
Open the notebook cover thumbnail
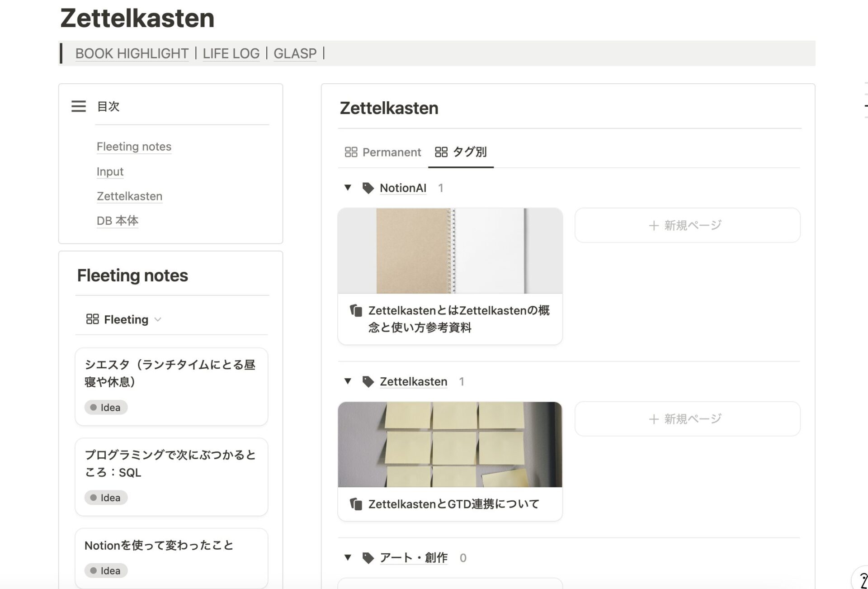click(x=450, y=251)
